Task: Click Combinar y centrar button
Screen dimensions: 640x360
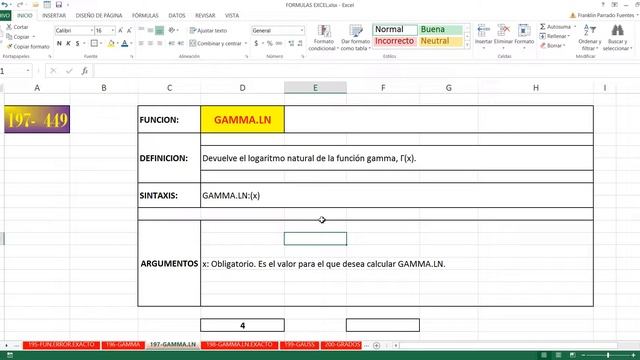Action: click(216, 43)
